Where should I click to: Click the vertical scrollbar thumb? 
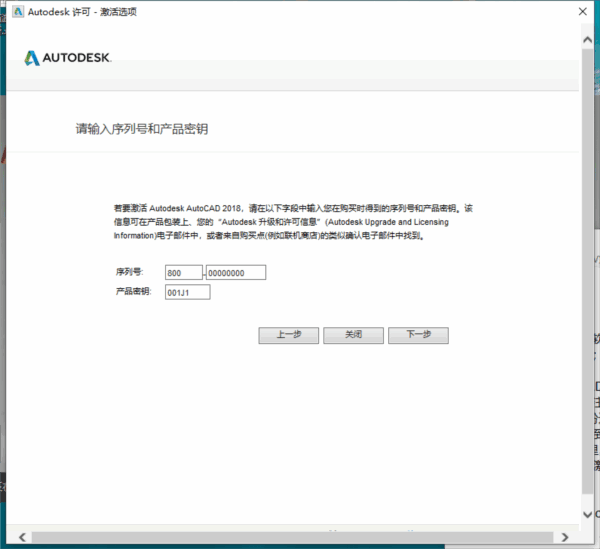coord(587,271)
